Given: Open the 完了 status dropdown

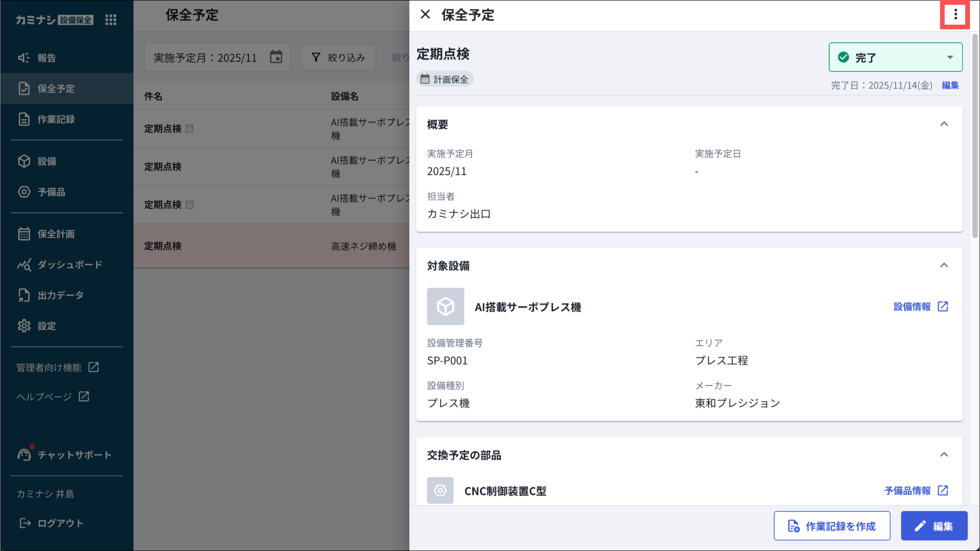Looking at the screenshot, I should click(x=895, y=57).
